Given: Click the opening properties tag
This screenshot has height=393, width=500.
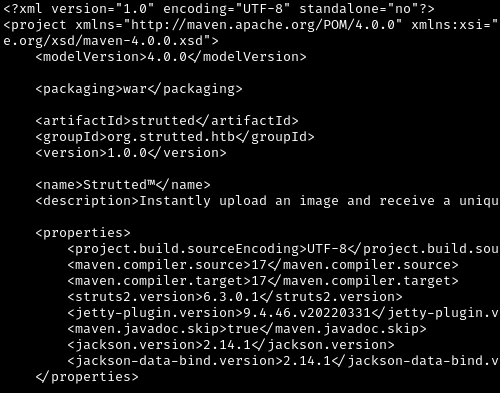Looking at the screenshot, I should (83, 233).
